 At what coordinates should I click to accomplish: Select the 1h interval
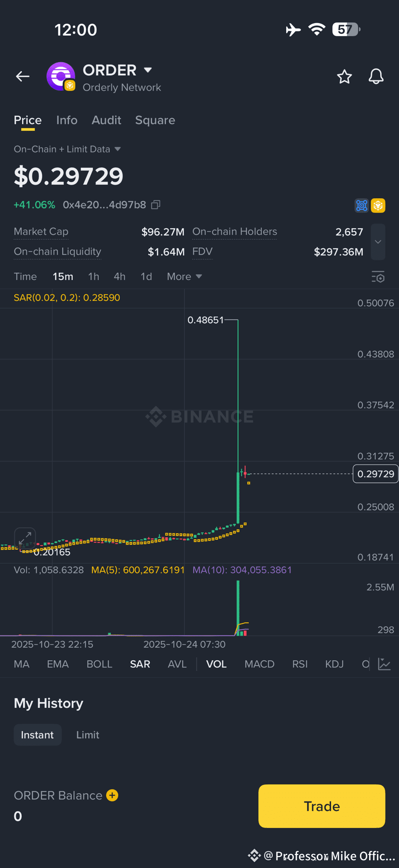click(93, 276)
